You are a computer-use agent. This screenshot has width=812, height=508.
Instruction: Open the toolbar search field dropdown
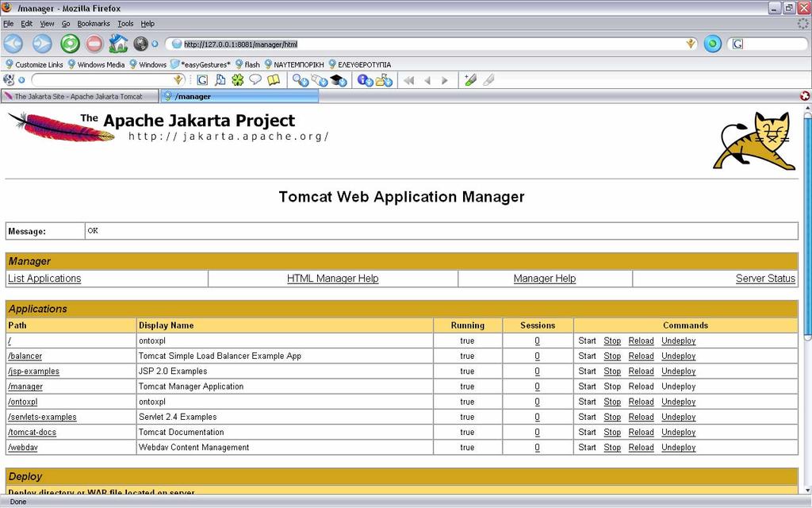[x=178, y=80]
